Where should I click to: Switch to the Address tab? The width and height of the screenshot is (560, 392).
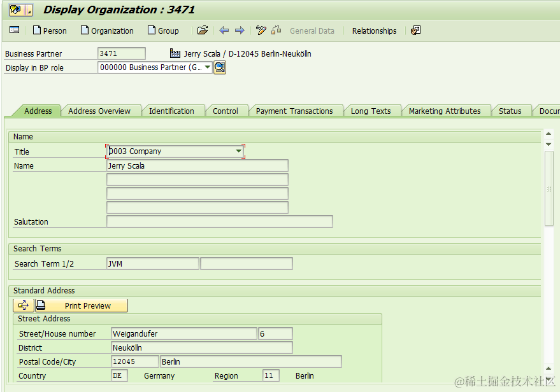38,111
